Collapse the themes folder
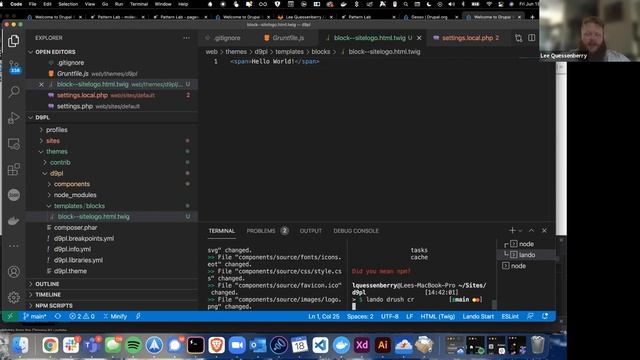 tap(57, 151)
